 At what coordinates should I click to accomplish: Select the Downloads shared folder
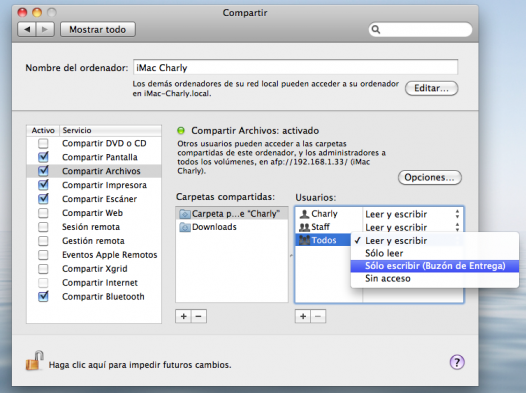point(231,227)
